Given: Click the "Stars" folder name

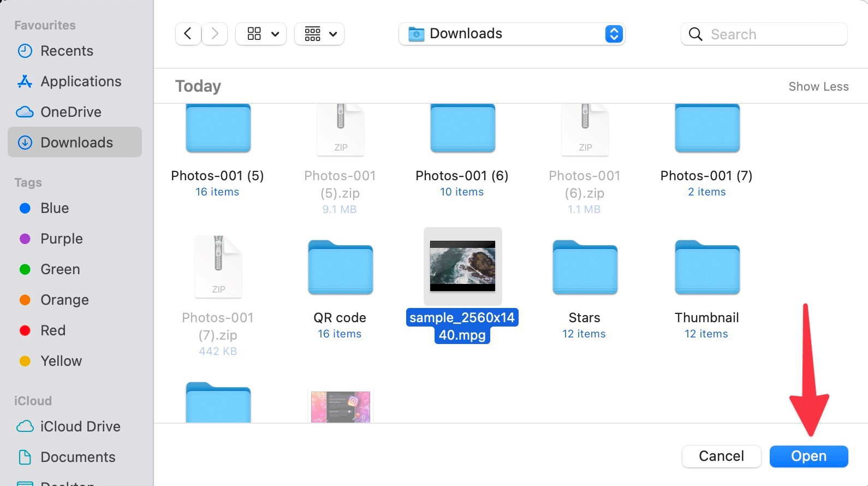Looking at the screenshot, I should click(584, 318).
